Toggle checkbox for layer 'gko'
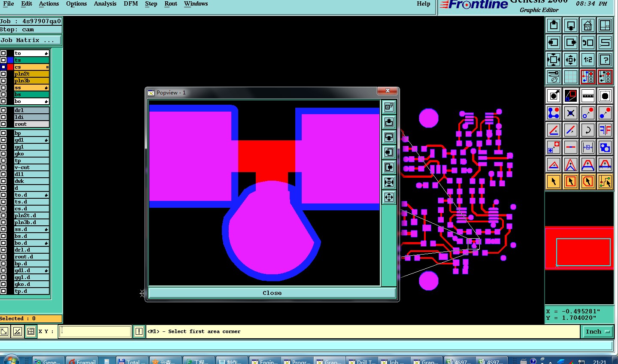This screenshot has height=364, width=618. click(3, 154)
